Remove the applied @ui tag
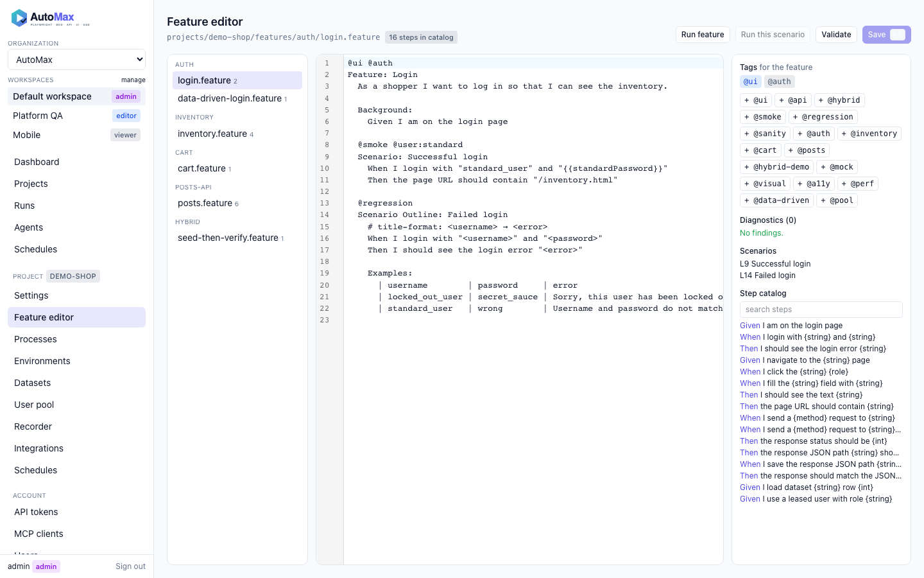The image size is (924, 578). click(x=751, y=82)
